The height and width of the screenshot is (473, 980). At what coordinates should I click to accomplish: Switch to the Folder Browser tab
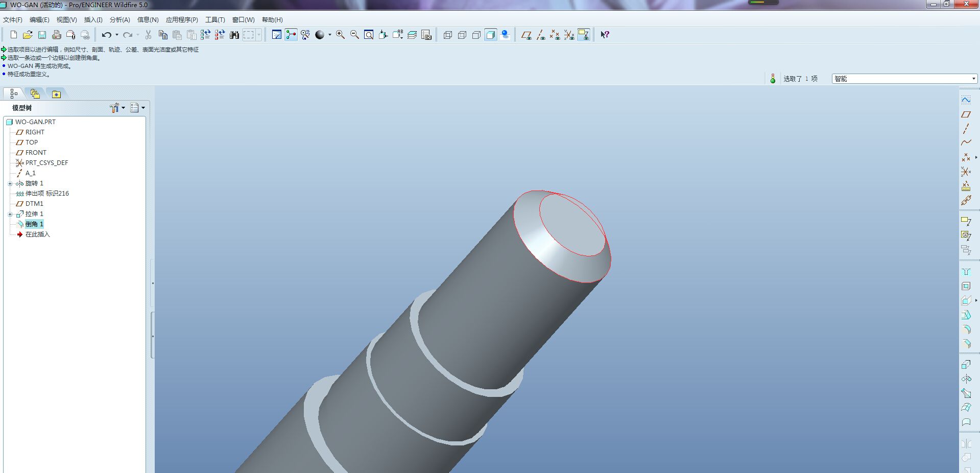[35, 93]
